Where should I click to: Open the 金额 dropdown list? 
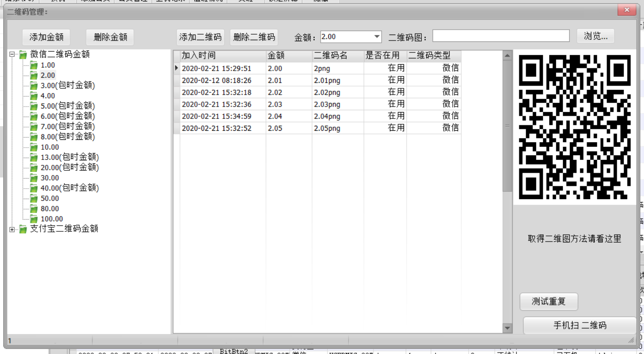tap(377, 37)
